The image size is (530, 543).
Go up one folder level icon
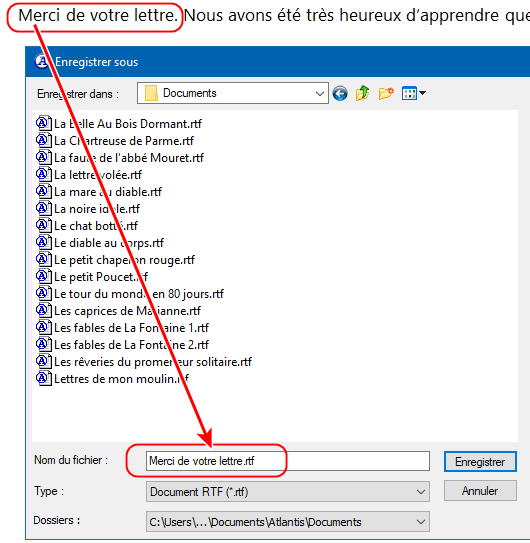pyautogui.click(x=362, y=93)
